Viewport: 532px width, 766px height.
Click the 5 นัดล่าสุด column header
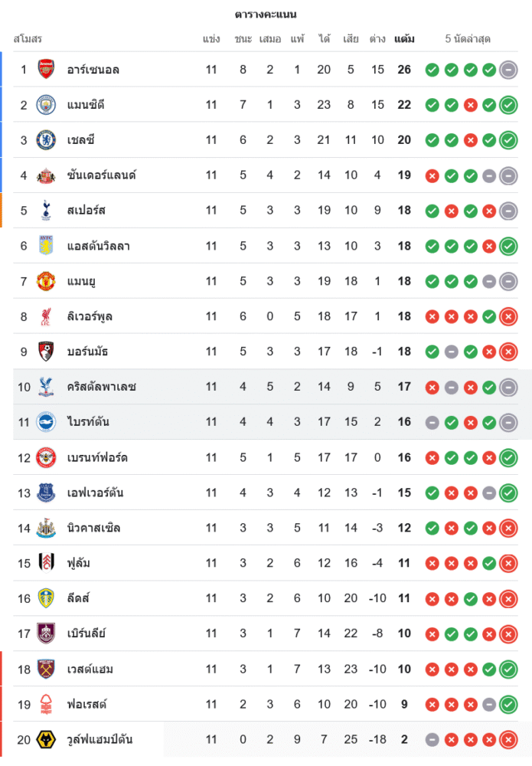point(468,39)
